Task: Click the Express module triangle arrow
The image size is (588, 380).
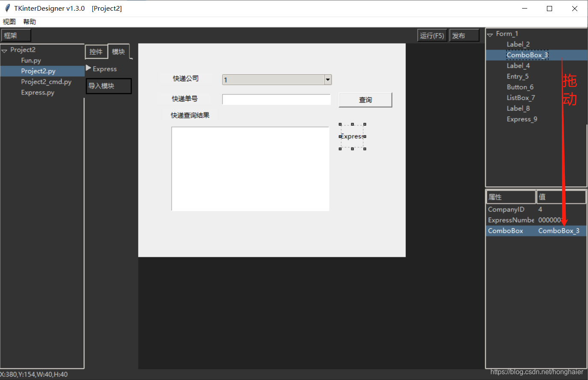Action: tap(88, 68)
